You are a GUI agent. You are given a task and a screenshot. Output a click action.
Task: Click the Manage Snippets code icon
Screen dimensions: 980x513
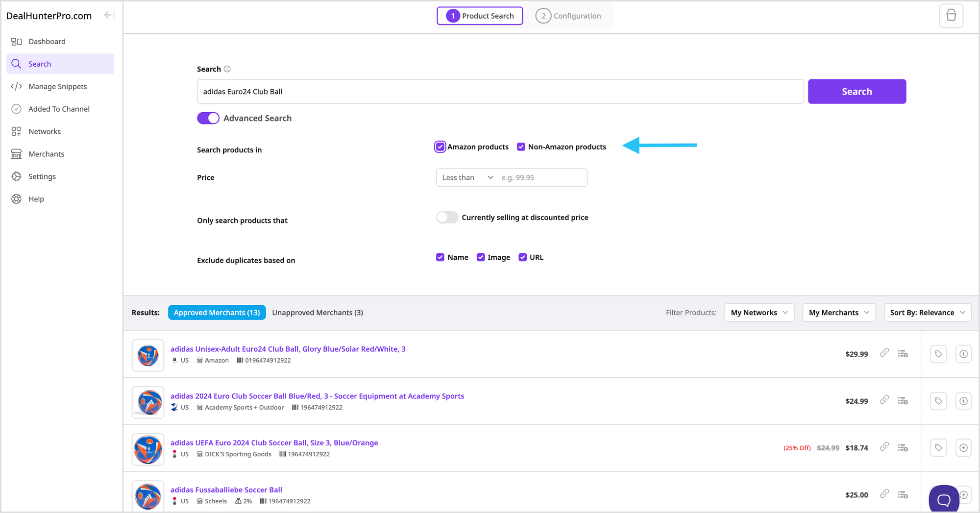(x=16, y=86)
